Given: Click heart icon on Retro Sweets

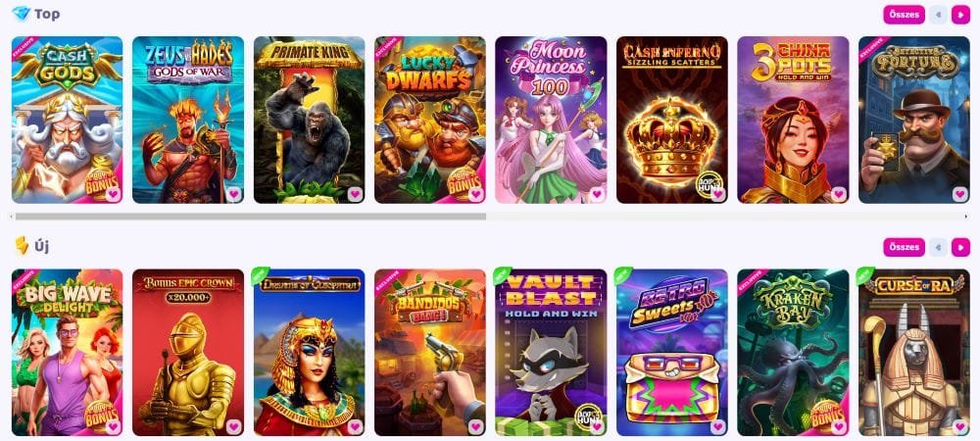Looking at the screenshot, I should pyautogui.click(x=718, y=426).
